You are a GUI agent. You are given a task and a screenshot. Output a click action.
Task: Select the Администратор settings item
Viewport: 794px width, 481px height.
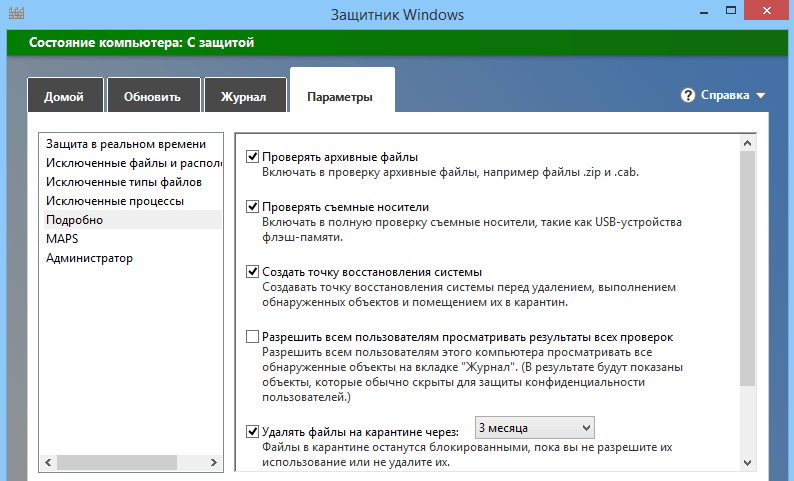pos(131,258)
